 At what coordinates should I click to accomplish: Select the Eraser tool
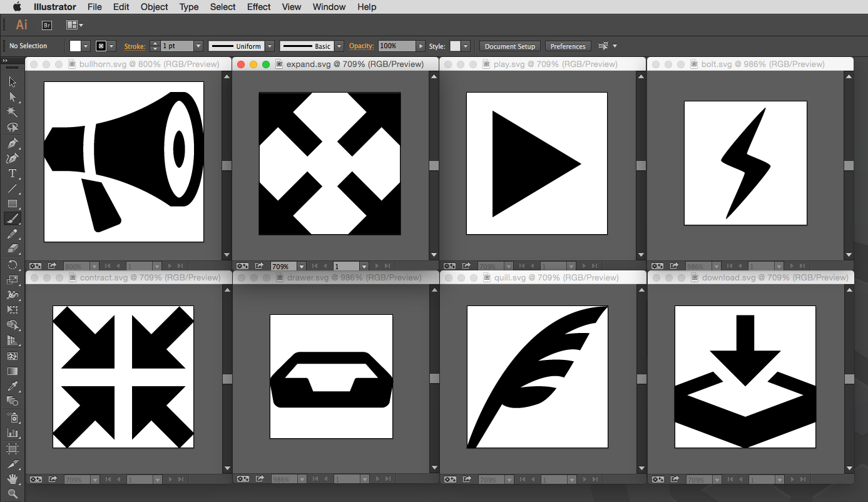pos(13,248)
